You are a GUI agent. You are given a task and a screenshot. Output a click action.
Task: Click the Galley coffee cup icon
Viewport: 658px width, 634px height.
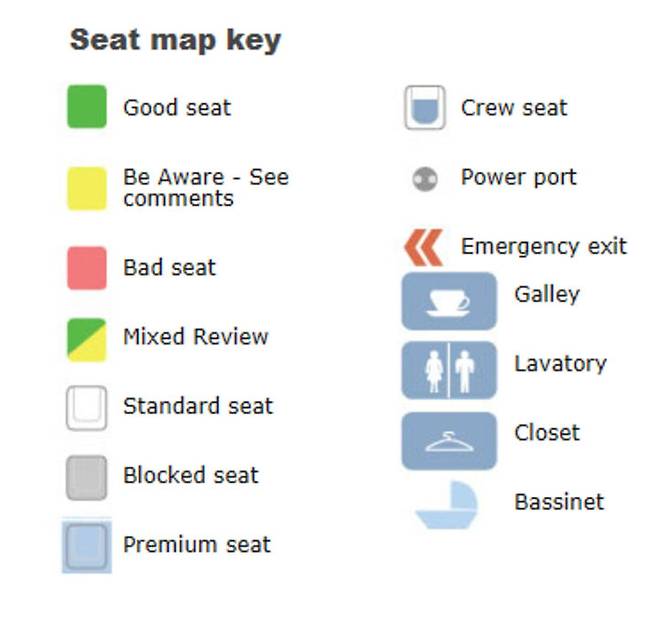click(x=449, y=301)
